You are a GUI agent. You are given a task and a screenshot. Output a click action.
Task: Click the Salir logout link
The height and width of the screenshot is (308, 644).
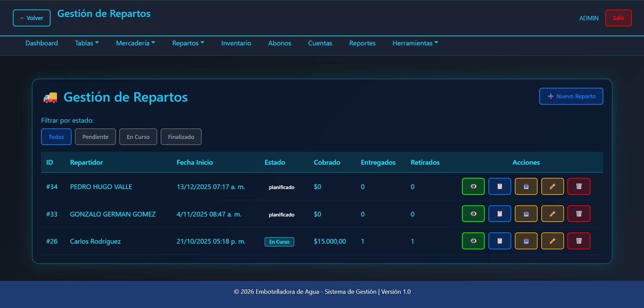point(618,18)
